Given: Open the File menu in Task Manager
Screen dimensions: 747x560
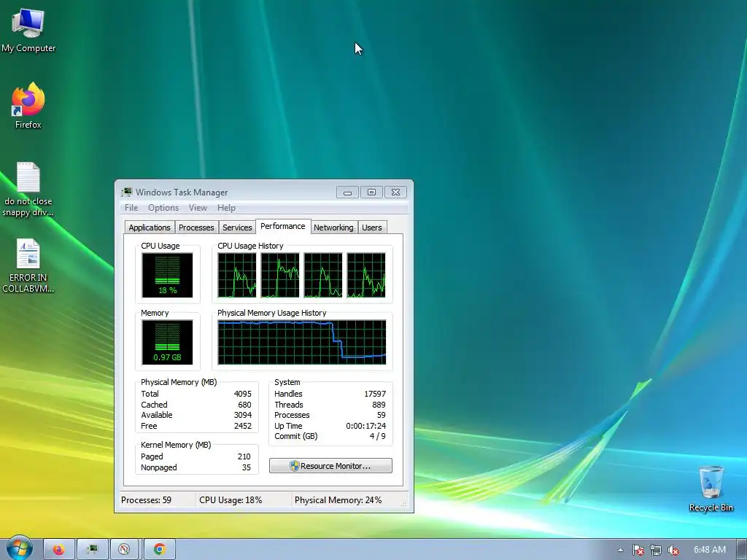Looking at the screenshot, I should tap(131, 208).
